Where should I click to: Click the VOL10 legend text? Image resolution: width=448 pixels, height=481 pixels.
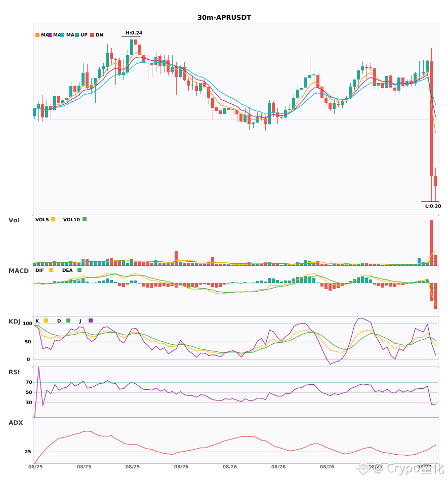pyautogui.click(x=71, y=220)
